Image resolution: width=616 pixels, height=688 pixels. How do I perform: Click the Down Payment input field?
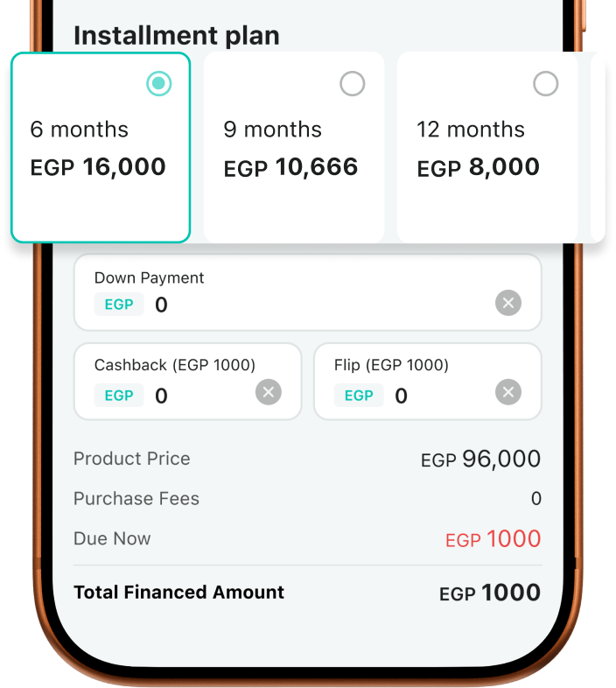315,305
